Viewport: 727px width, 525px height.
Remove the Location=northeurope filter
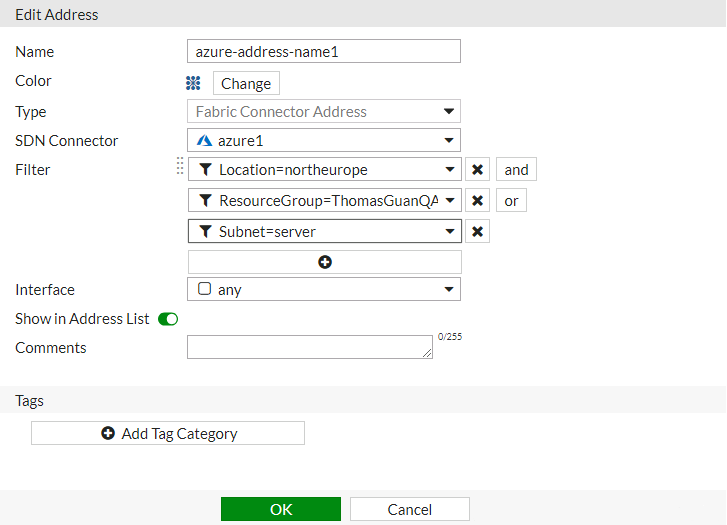point(478,170)
